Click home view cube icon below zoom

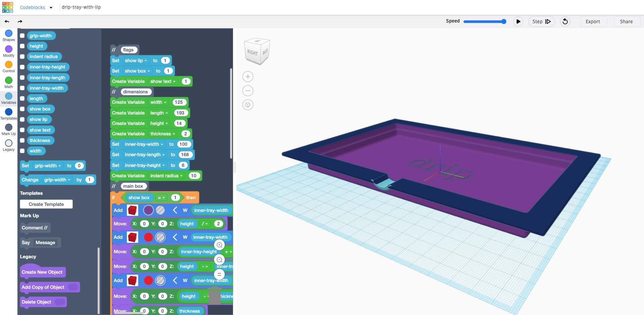[248, 105]
